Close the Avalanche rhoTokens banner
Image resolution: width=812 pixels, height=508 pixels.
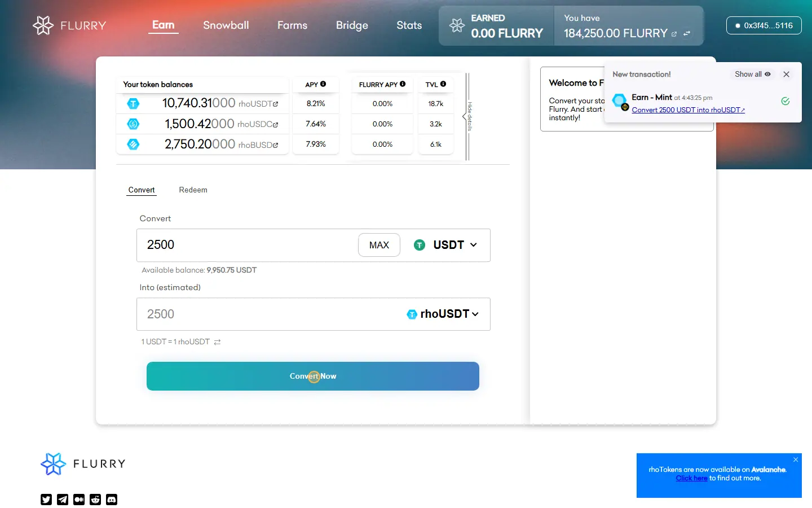[796, 459]
